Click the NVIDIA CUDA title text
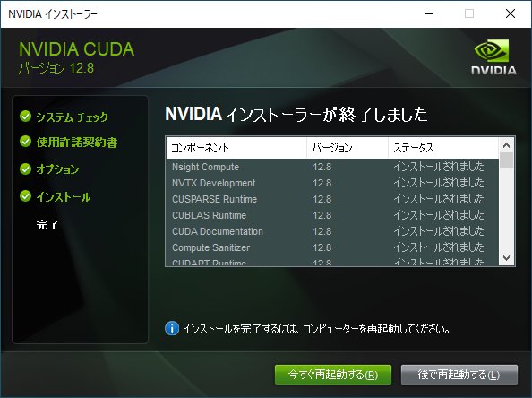This screenshot has height=398, width=532. coord(77,49)
